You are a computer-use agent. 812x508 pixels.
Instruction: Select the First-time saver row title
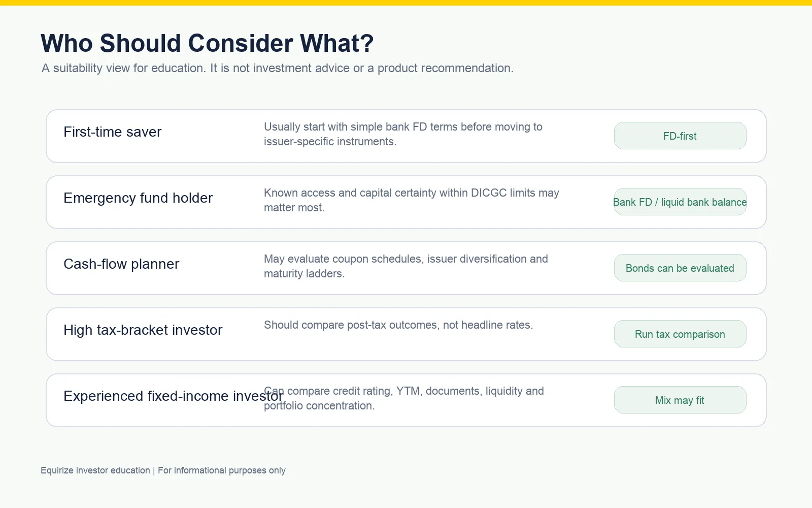113,132
